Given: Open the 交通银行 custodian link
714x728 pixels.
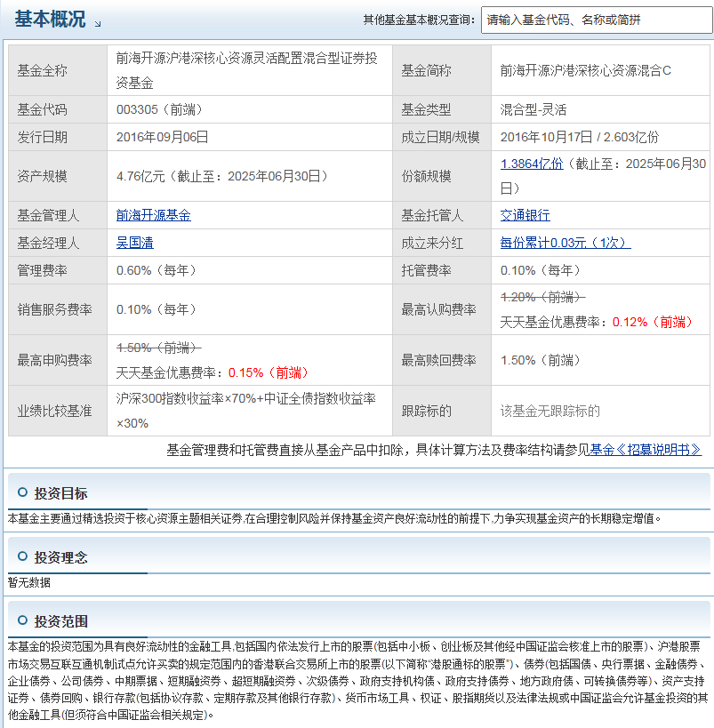Looking at the screenshot, I should (x=525, y=215).
